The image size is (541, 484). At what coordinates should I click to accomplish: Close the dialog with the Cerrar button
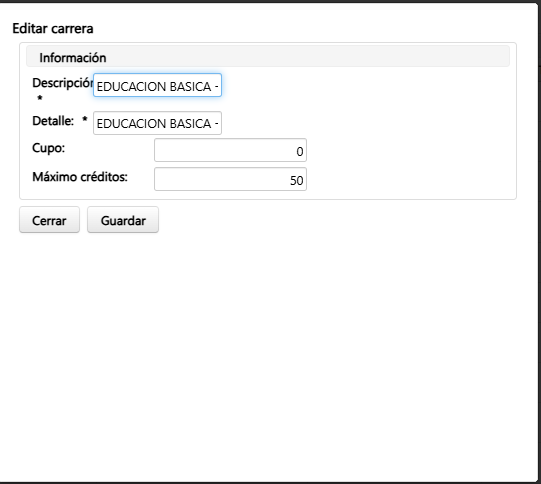click(x=49, y=220)
